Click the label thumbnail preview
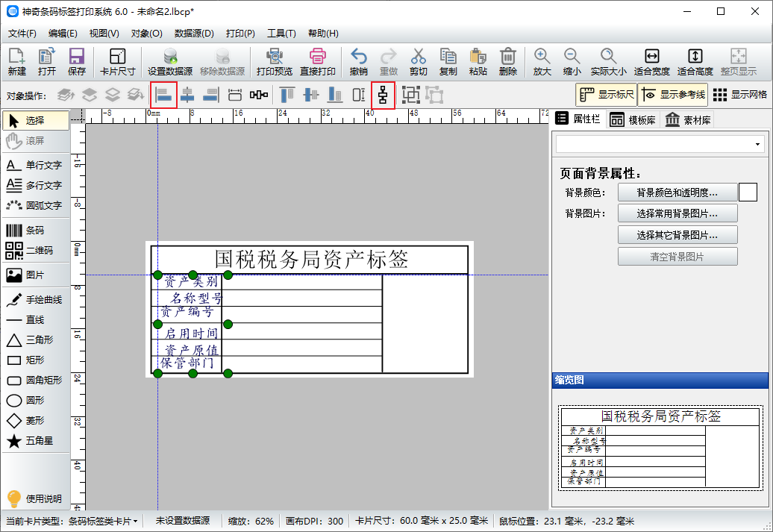773x532 pixels. 660,448
